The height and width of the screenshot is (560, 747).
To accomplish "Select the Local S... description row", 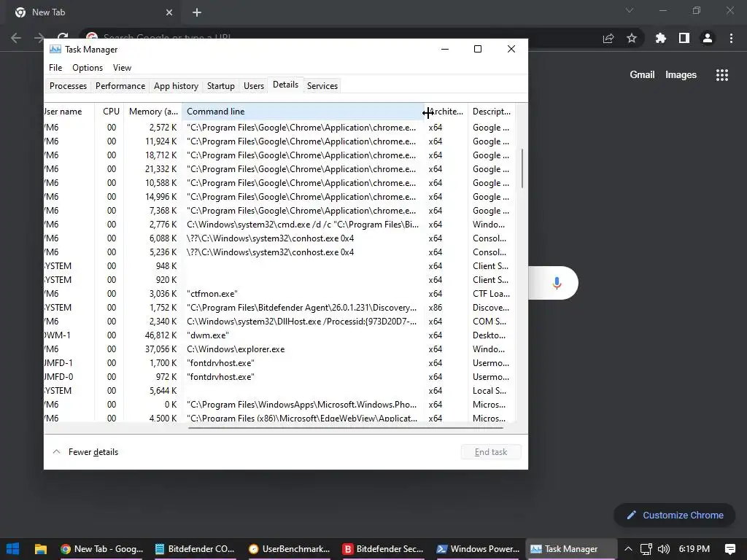I will coord(279,391).
